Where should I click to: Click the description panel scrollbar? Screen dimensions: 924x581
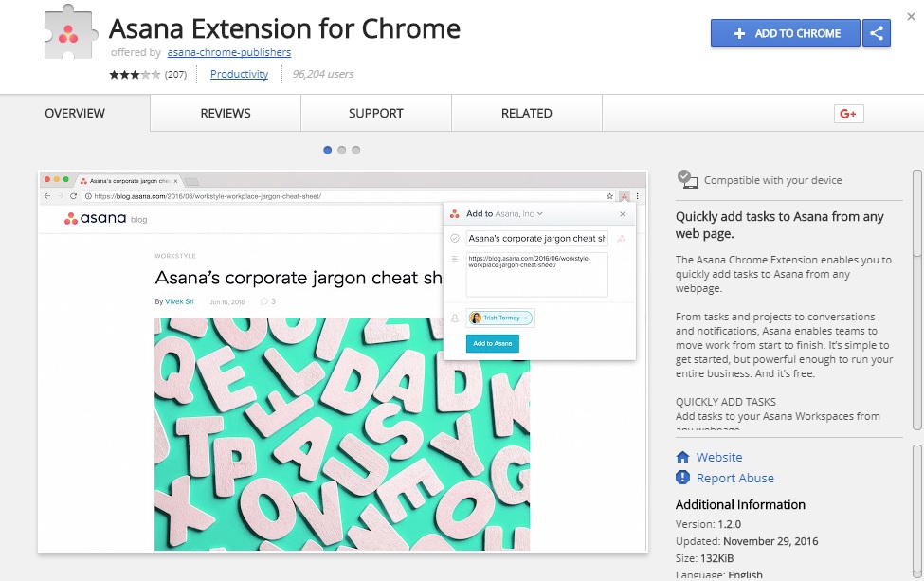click(x=917, y=300)
